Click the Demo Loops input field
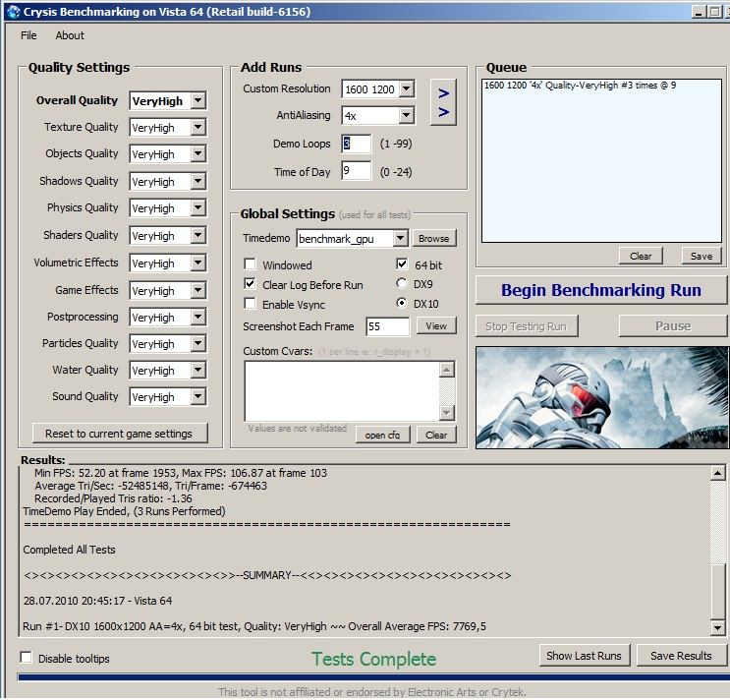This screenshot has width=730, height=700. pyautogui.click(x=356, y=144)
